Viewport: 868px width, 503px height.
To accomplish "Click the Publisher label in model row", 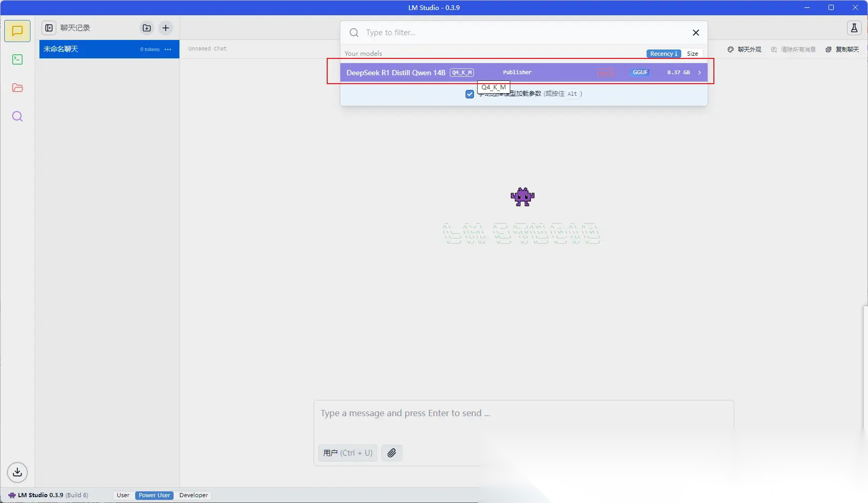I will [x=517, y=73].
